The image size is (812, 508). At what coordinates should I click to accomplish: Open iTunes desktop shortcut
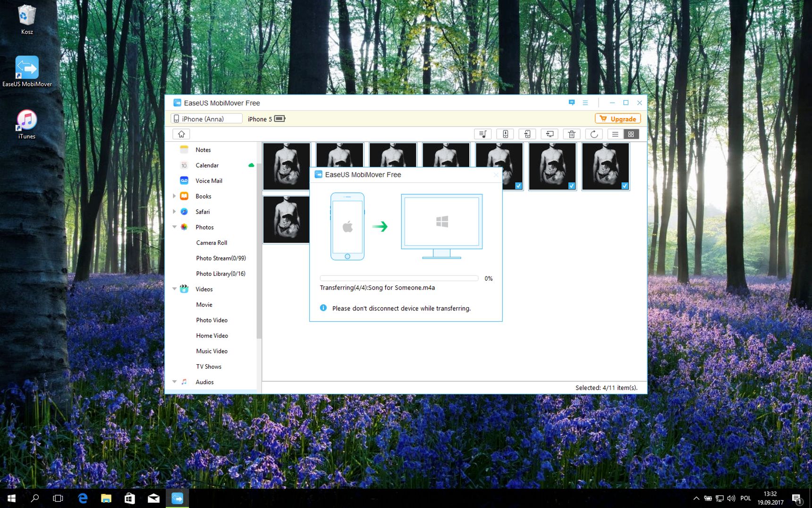27,124
